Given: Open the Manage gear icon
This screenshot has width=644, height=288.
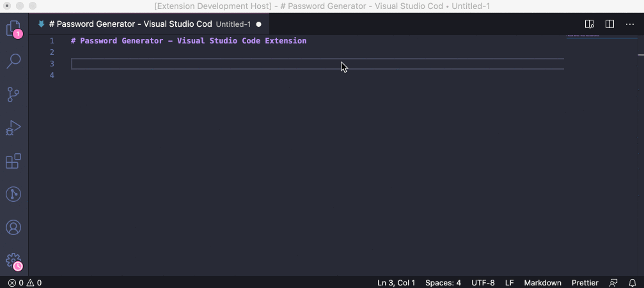Looking at the screenshot, I should (13, 261).
